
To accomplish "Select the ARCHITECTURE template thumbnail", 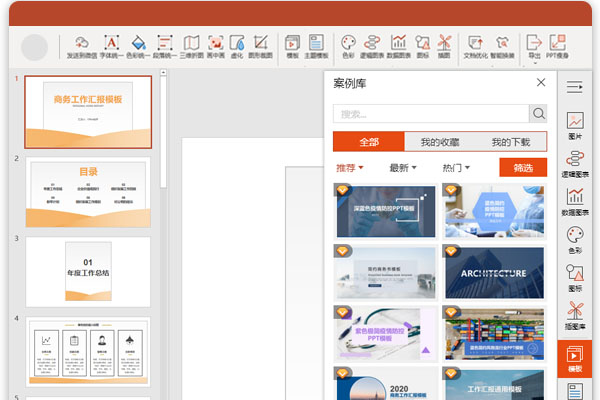I will [494, 272].
